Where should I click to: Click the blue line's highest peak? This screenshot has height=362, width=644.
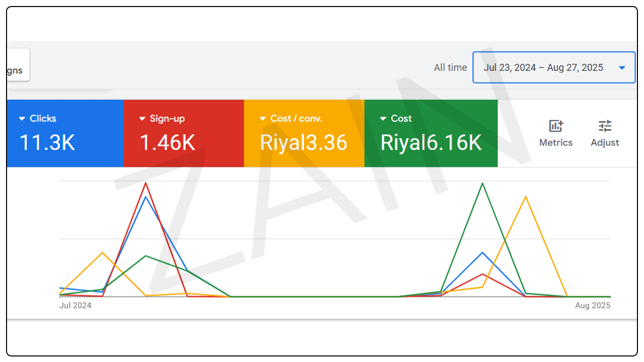[146, 197]
